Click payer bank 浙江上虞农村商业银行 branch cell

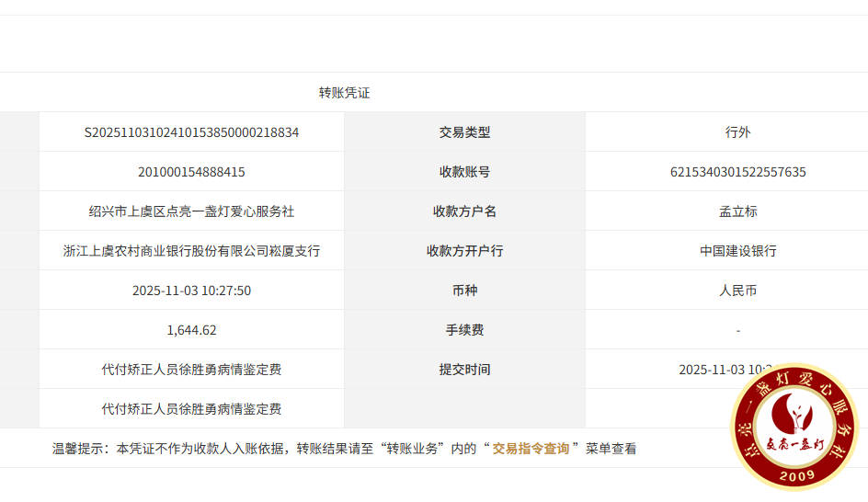[x=191, y=251]
